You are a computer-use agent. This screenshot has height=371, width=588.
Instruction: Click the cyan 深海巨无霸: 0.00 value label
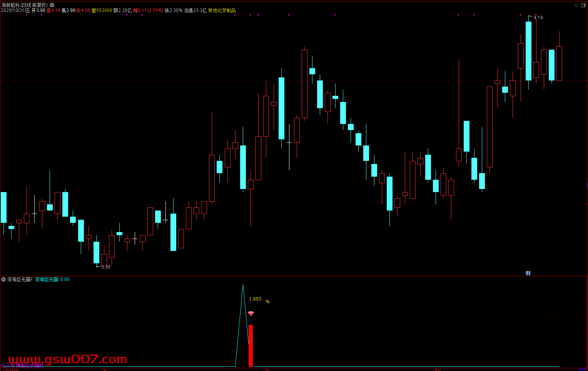click(x=52, y=279)
